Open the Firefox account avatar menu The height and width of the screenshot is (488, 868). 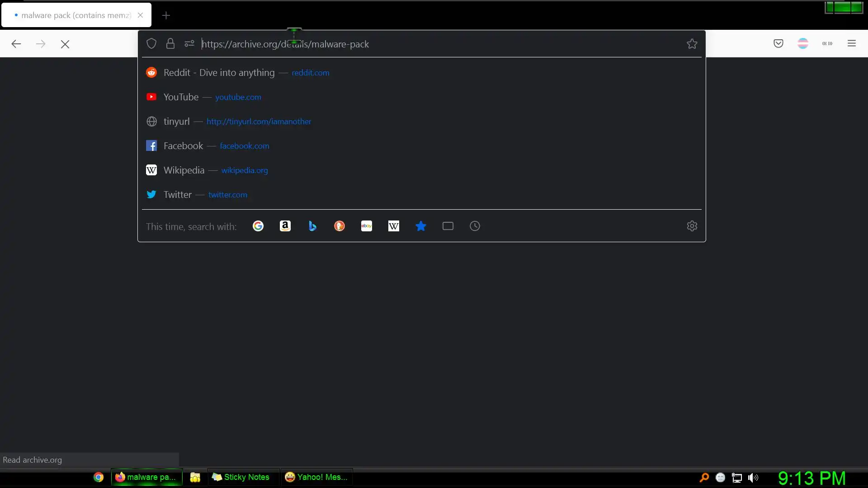803,44
